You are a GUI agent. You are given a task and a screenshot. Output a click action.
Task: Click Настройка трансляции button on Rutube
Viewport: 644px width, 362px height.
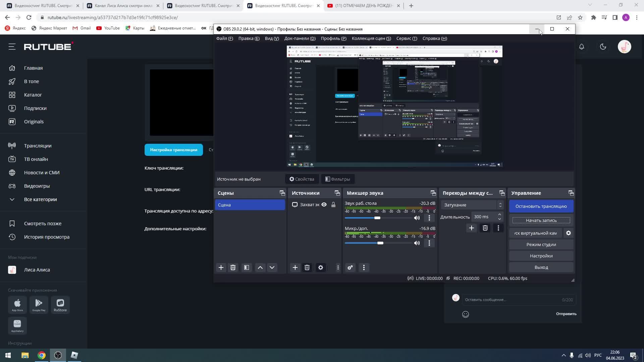click(173, 150)
